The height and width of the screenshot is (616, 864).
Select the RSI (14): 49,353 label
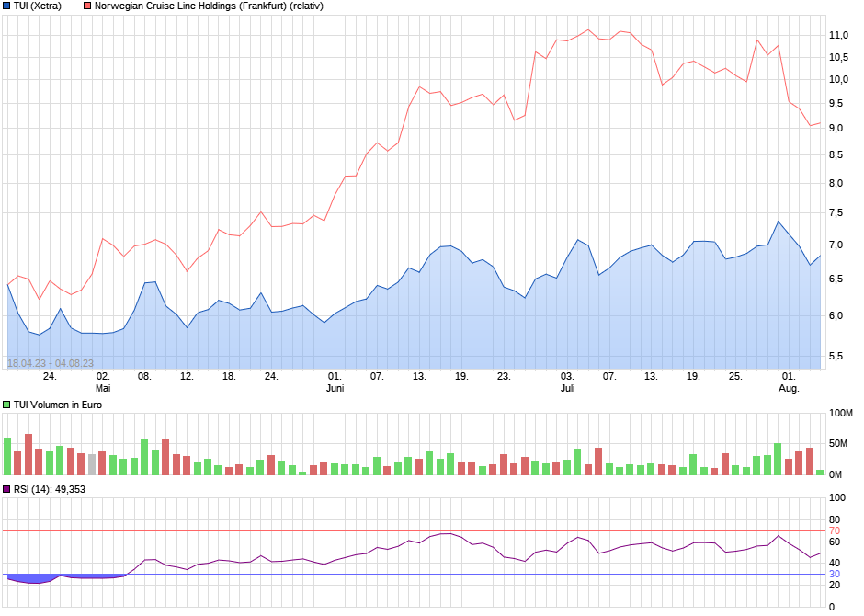click(x=50, y=489)
